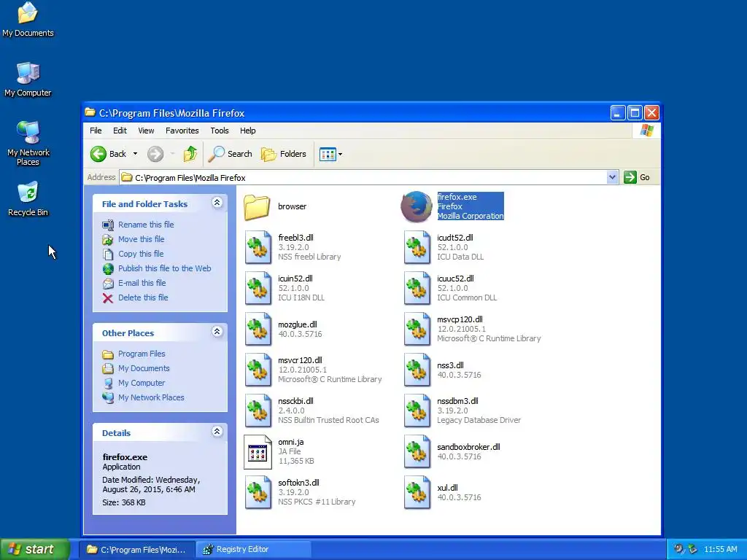Select the icuuc52.dll file icon

click(x=417, y=288)
